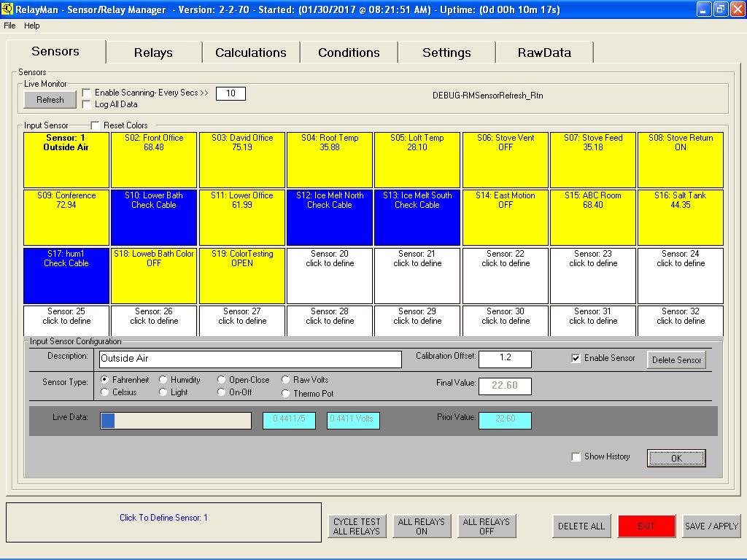Select the Celsius sensor type
747x560 pixels.
(105, 392)
